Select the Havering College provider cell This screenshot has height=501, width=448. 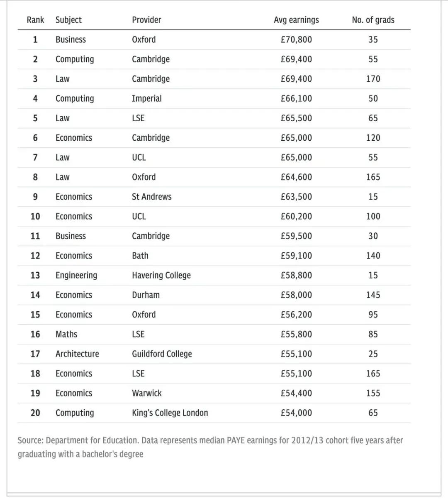161,275
